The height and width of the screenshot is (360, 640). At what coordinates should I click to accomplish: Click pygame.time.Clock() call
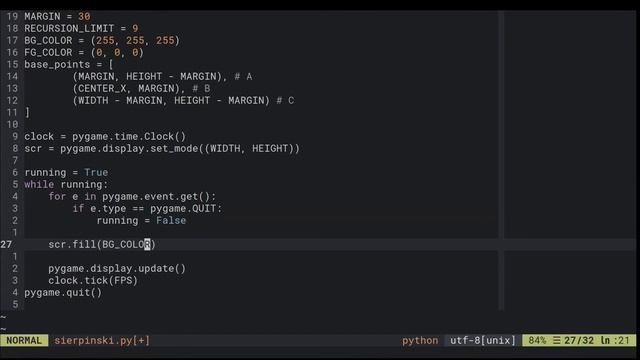129,136
